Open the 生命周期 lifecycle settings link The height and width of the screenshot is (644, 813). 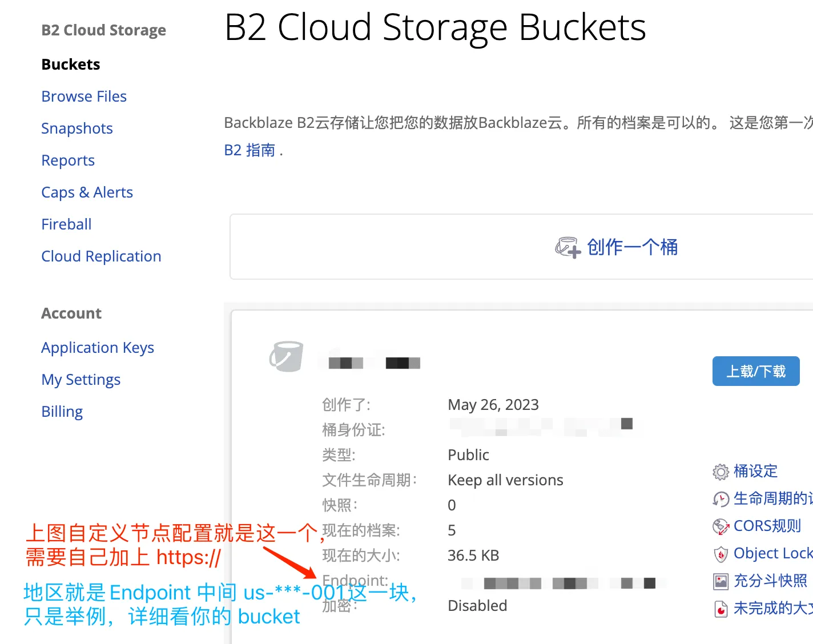click(773, 498)
